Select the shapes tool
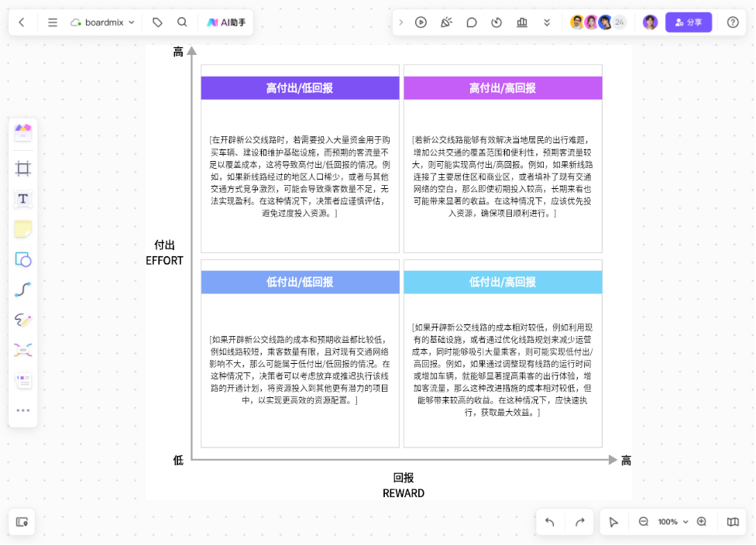Viewport: 756px width, 545px height. coord(23,259)
